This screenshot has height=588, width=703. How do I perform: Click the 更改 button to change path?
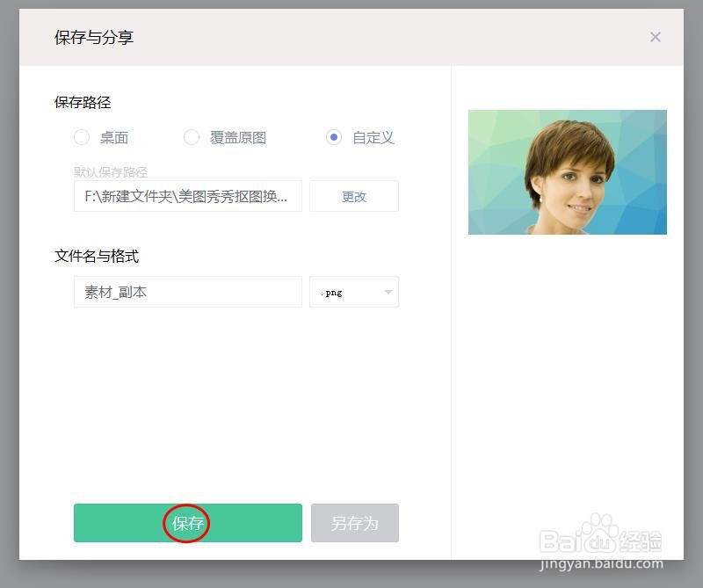354,196
